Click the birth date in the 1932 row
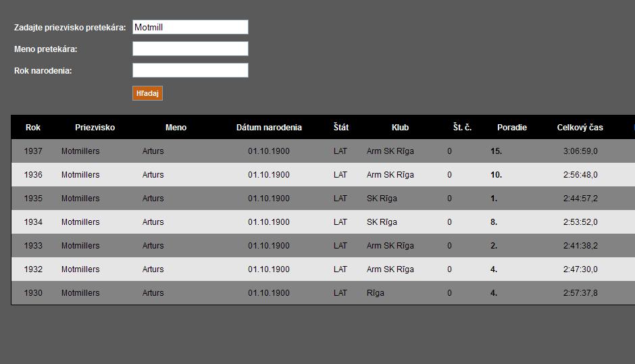 (268, 269)
